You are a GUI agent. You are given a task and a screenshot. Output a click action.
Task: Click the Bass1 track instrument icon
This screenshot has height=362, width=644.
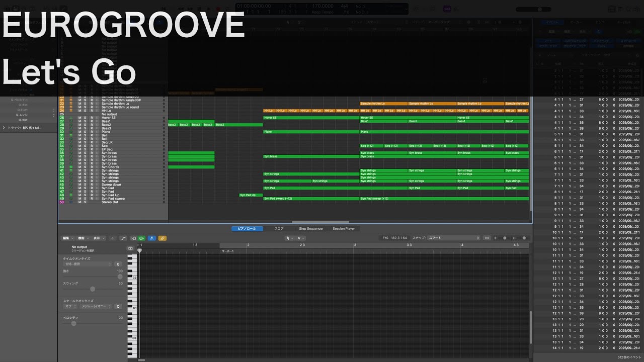point(71,121)
